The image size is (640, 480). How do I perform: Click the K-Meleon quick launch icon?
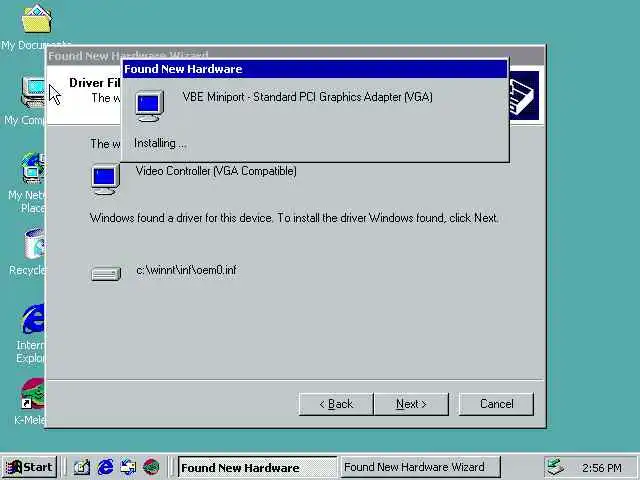151,467
